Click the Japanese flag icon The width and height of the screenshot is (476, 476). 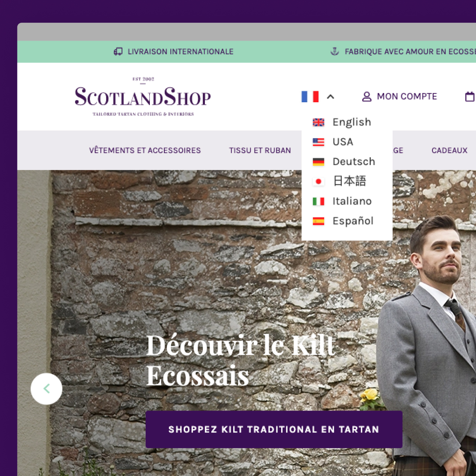[x=318, y=181]
